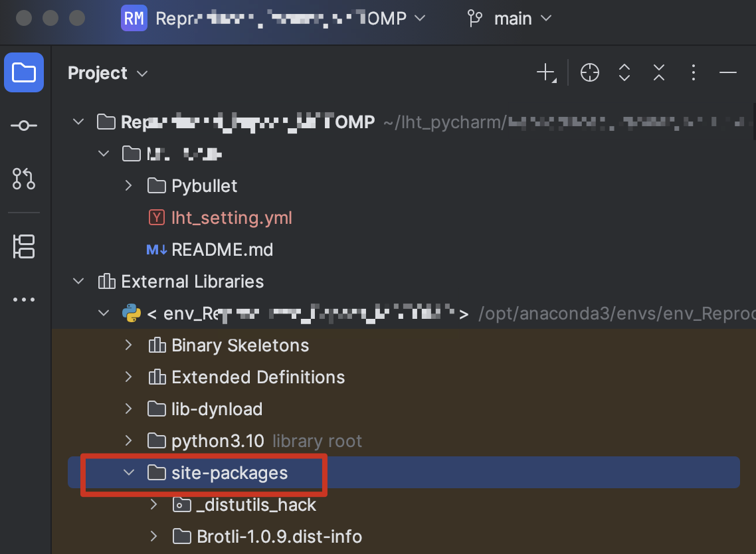This screenshot has width=756, height=554.
Task: Click the Select Opened File crosshair icon
Action: pyautogui.click(x=590, y=72)
